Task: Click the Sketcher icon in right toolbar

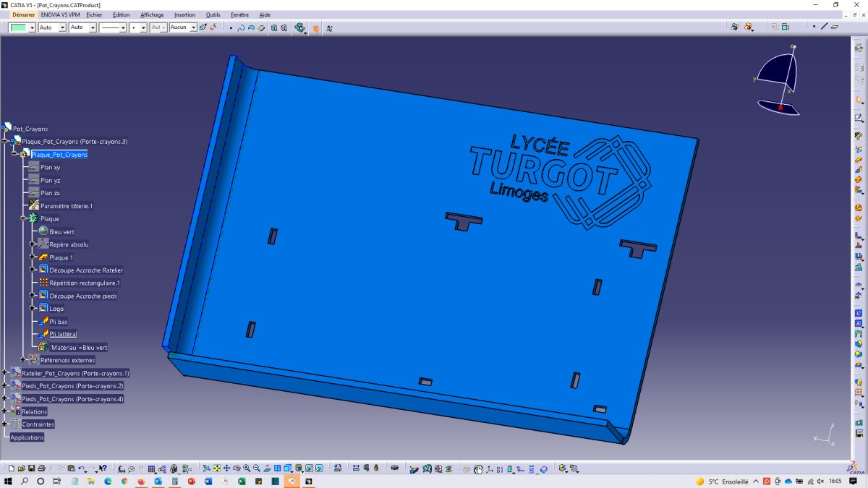Action: (859, 118)
